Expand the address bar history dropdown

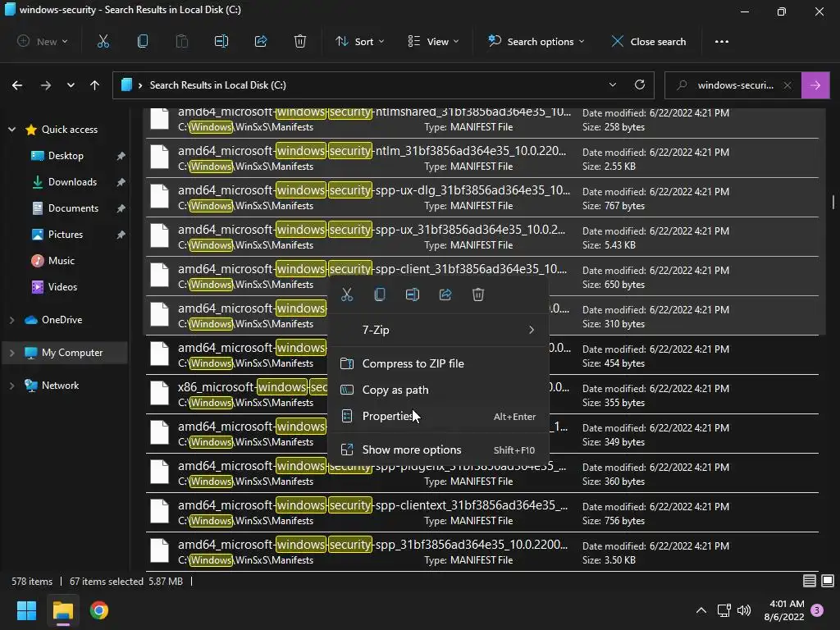coord(612,84)
